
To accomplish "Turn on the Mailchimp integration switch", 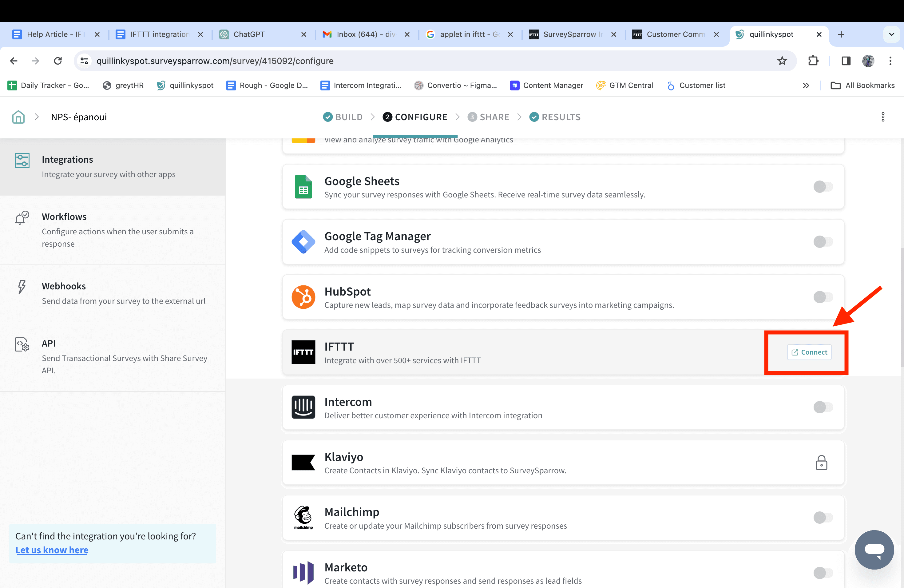I will pos(823,517).
